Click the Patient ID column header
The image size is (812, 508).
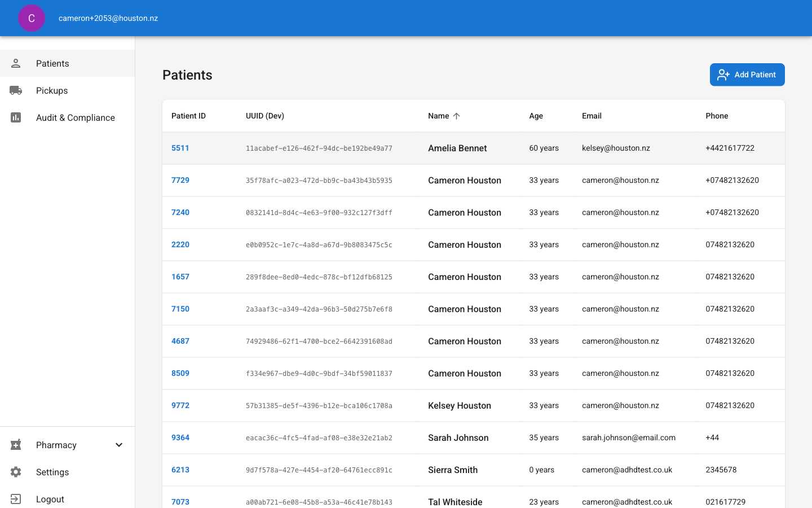pyautogui.click(x=188, y=116)
